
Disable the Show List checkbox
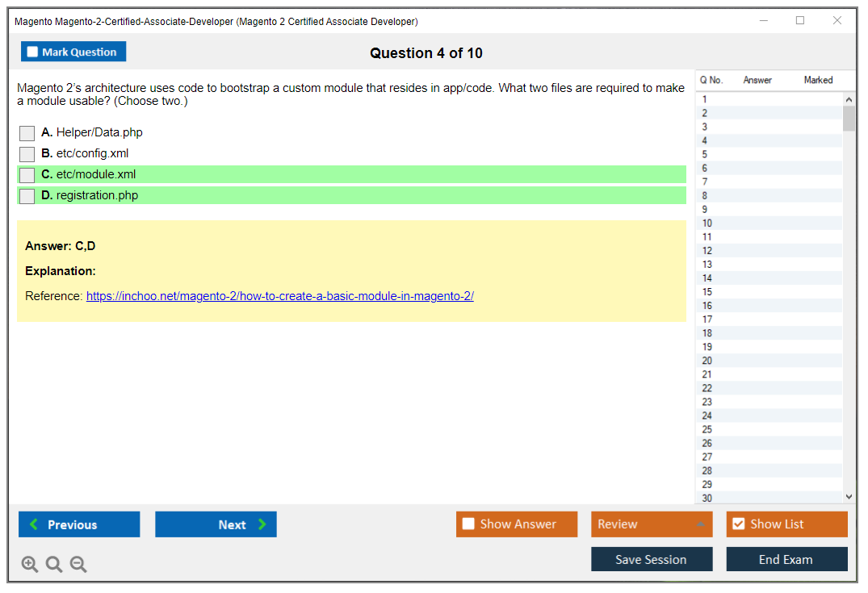tap(739, 524)
